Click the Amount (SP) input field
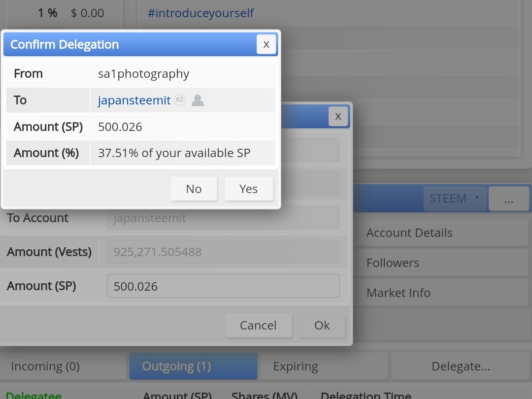 223,286
